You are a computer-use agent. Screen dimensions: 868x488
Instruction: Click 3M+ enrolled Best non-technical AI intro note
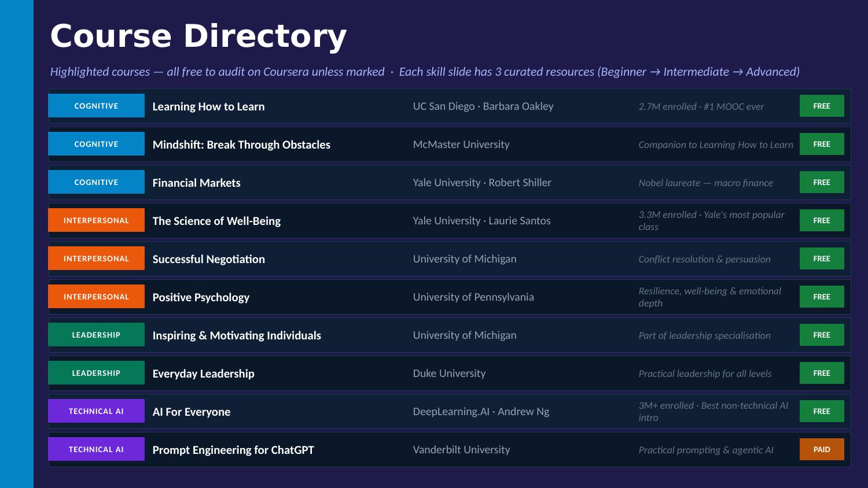pos(713,411)
